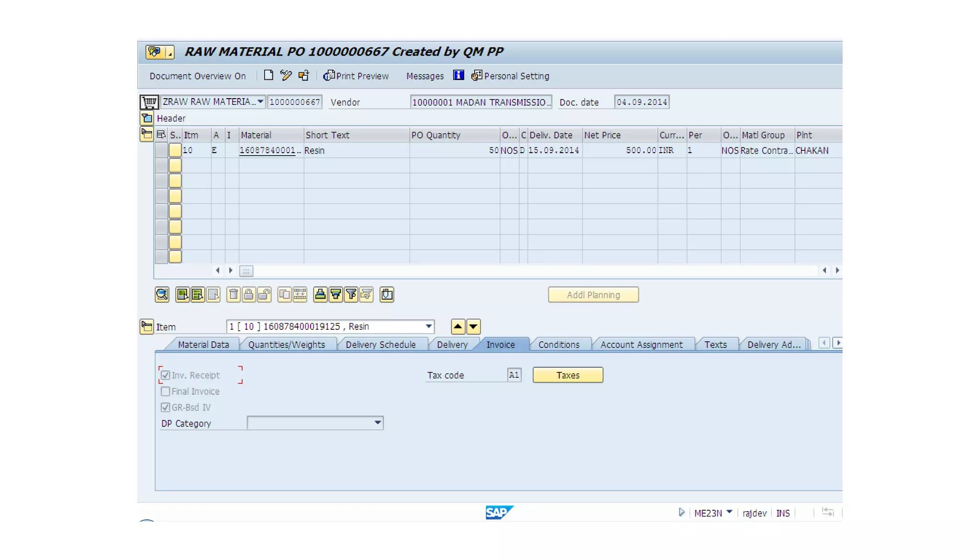
Task: Open the Delivery Ad... tab
Action: [774, 345]
